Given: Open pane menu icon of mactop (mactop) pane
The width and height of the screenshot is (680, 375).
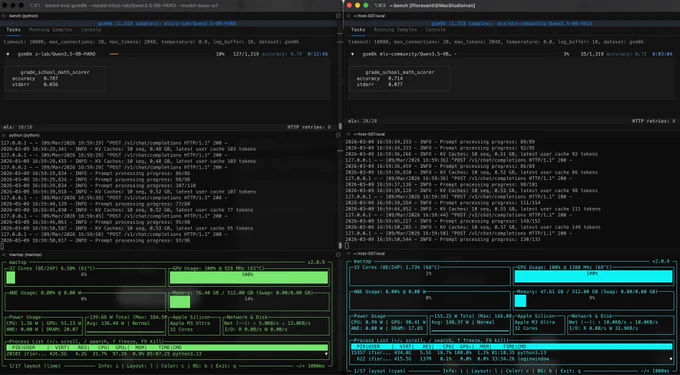Looking at the screenshot, I should click(x=338, y=254).
